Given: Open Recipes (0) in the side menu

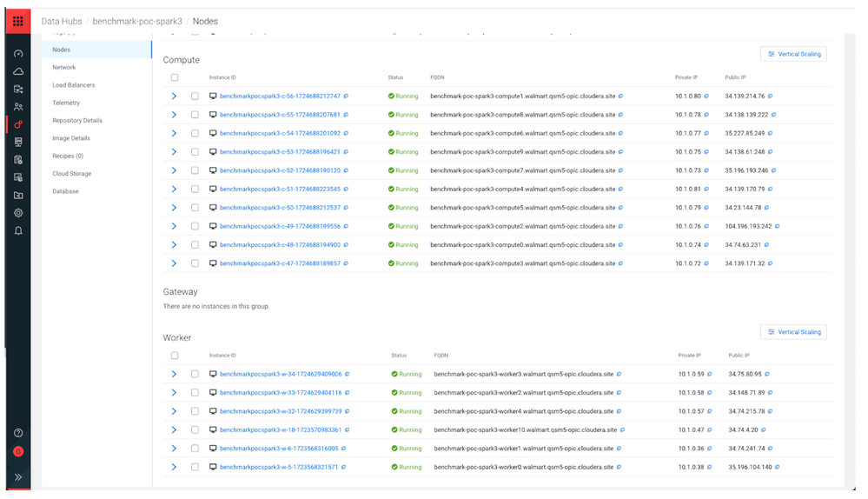Looking at the screenshot, I should (x=68, y=156).
